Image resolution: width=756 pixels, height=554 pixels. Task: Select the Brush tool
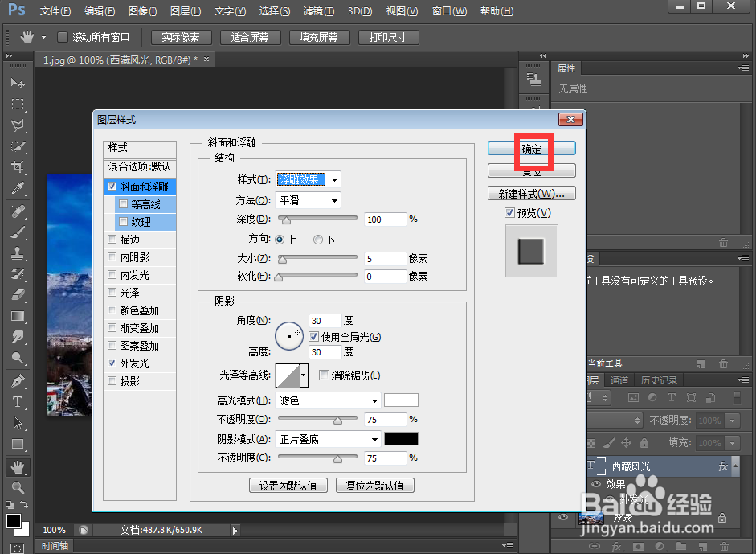pos(18,229)
